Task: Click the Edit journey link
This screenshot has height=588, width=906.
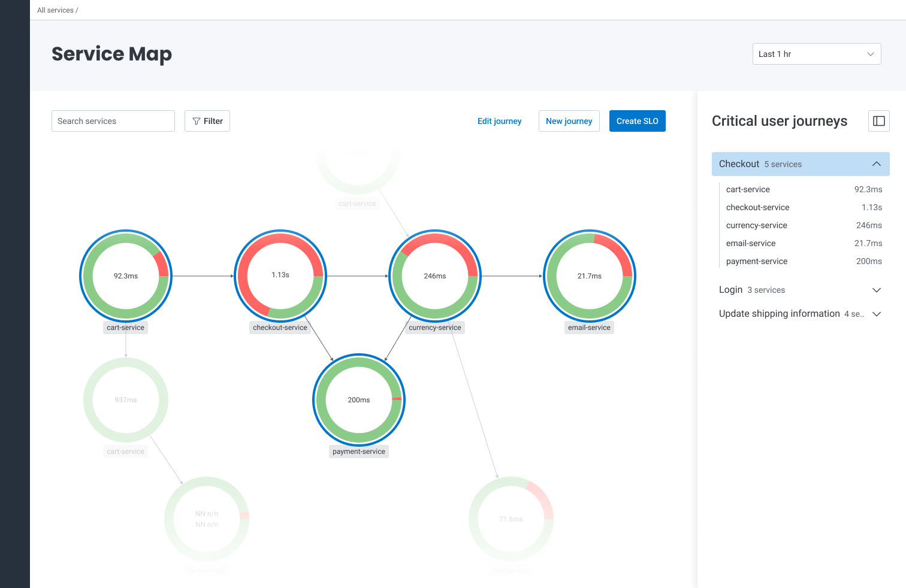Action: point(499,121)
